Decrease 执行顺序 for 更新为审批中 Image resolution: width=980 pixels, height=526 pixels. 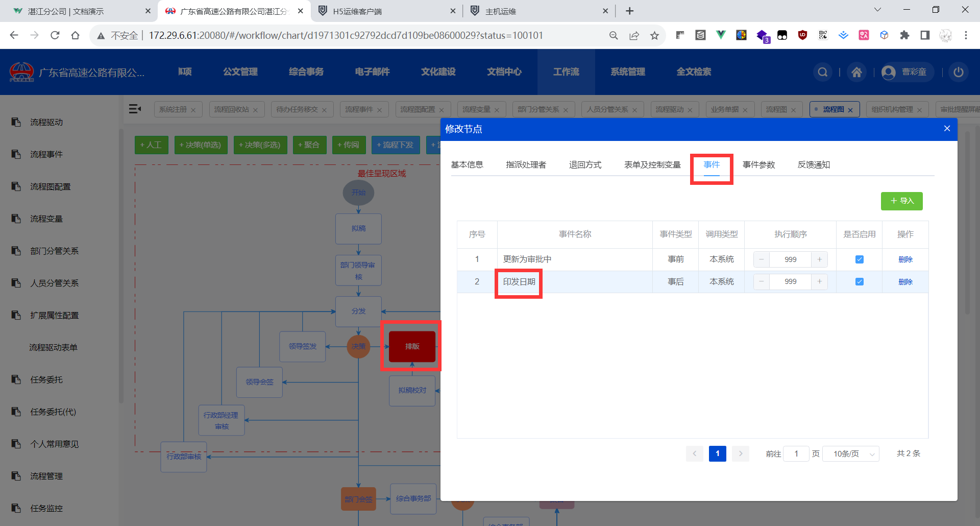coord(762,259)
